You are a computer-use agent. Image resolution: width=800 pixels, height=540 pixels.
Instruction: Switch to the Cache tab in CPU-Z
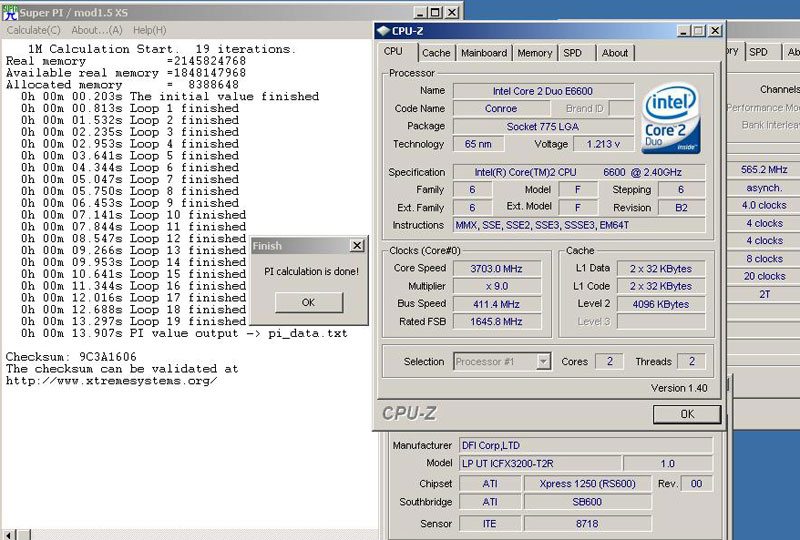tap(436, 53)
